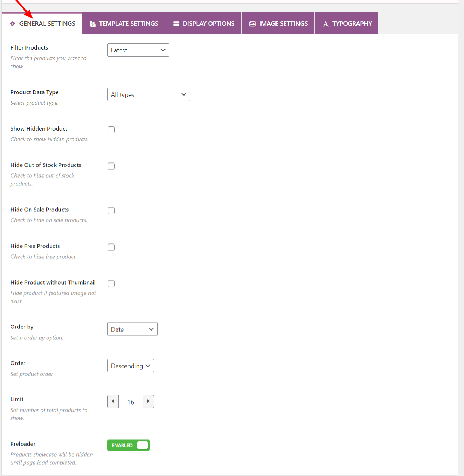The height and width of the screenshot is (476, 464).
Task: Expand the Product Data Type dropdown
Action: point(148,94)
